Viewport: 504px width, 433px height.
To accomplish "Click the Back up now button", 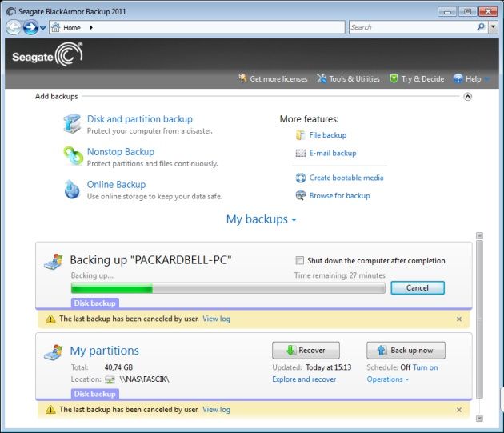I will (x=406, y=351).
